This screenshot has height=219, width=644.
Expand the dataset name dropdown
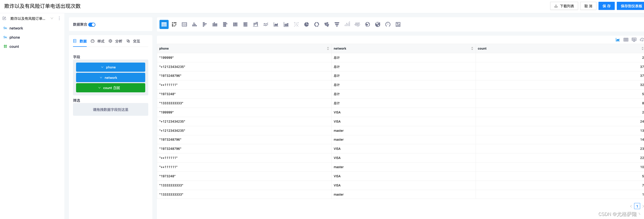[52, 18]
